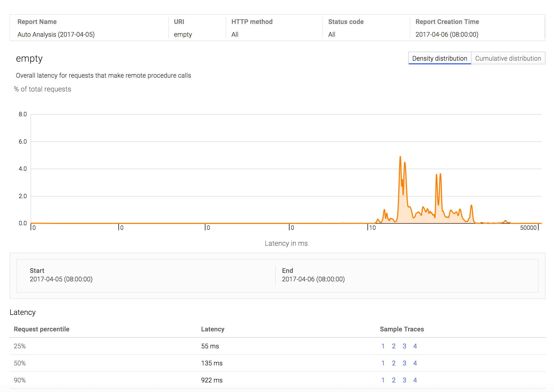Click the HTTP method column header

tap(251, 22)
